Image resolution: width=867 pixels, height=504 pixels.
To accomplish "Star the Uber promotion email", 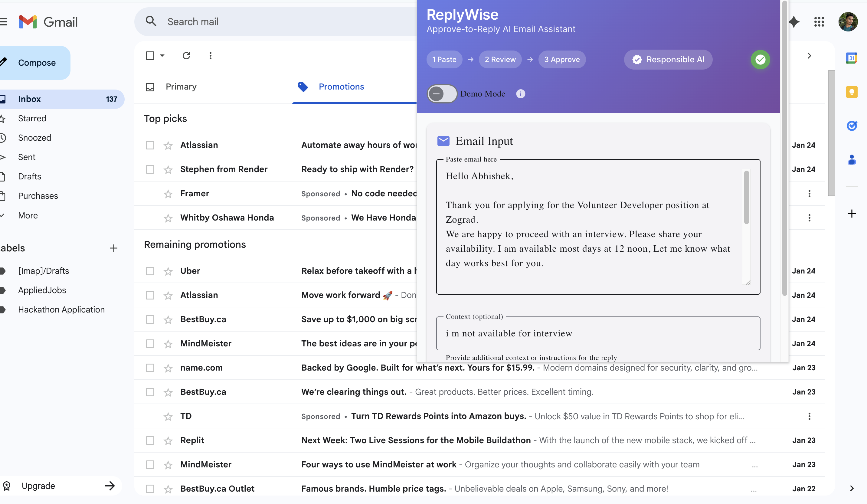I will (168, 271).
